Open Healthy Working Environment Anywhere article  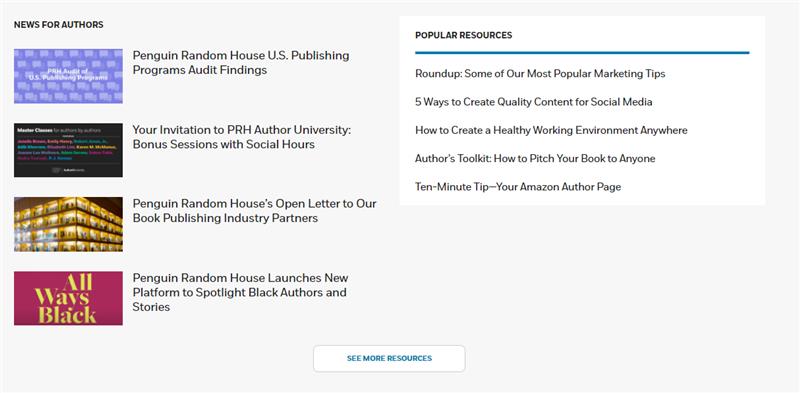[551, 130]
